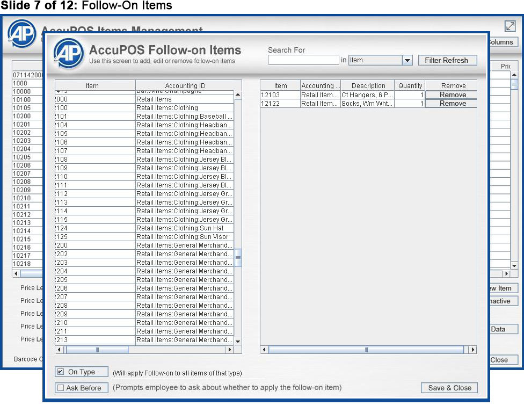
Task: Tick the Ask Before checkbox
Action: point(61,388)
